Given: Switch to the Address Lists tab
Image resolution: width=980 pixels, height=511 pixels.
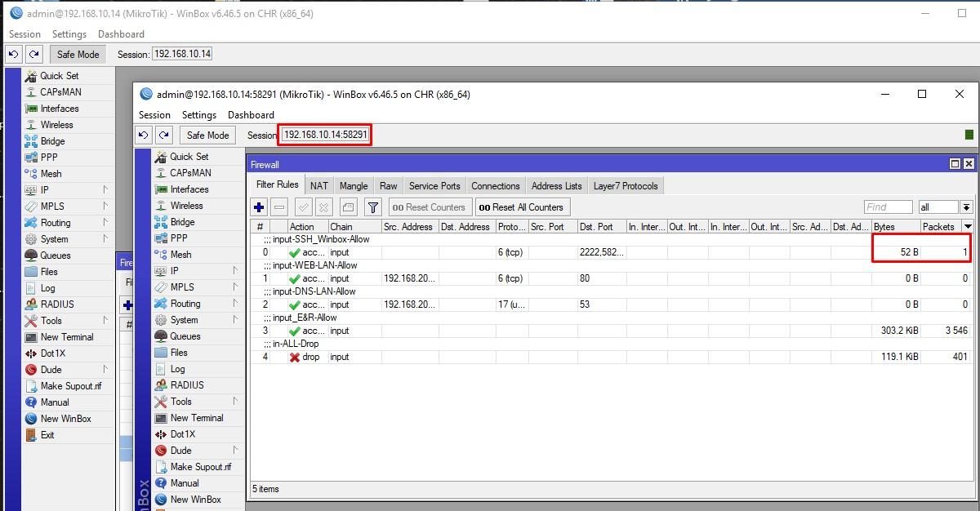Looking at the screenshot, I should (557, 186).
